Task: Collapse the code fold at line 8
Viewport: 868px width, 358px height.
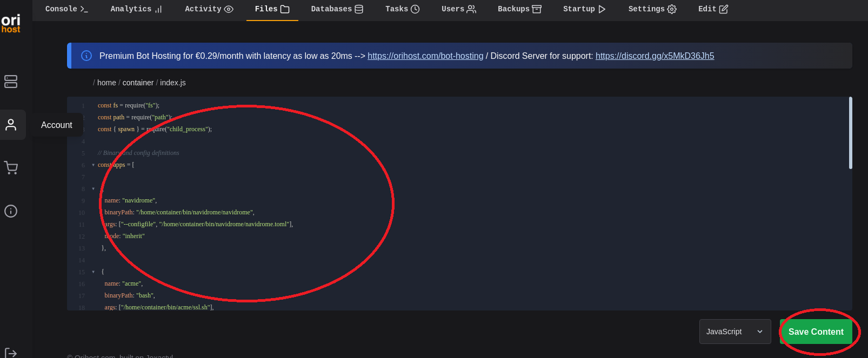Action: pos(93,189)
